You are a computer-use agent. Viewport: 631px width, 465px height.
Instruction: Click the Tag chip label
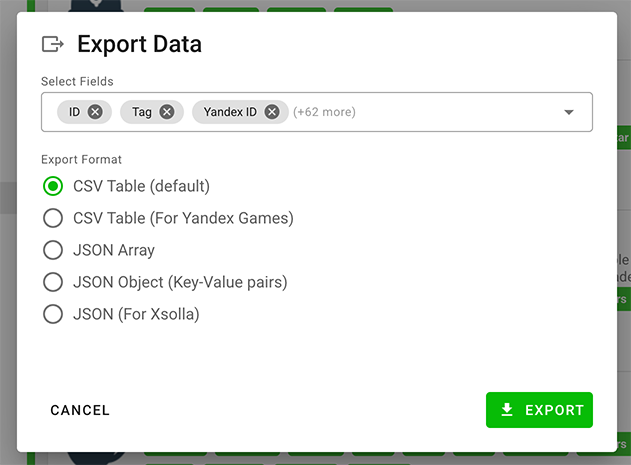point(142,112)
